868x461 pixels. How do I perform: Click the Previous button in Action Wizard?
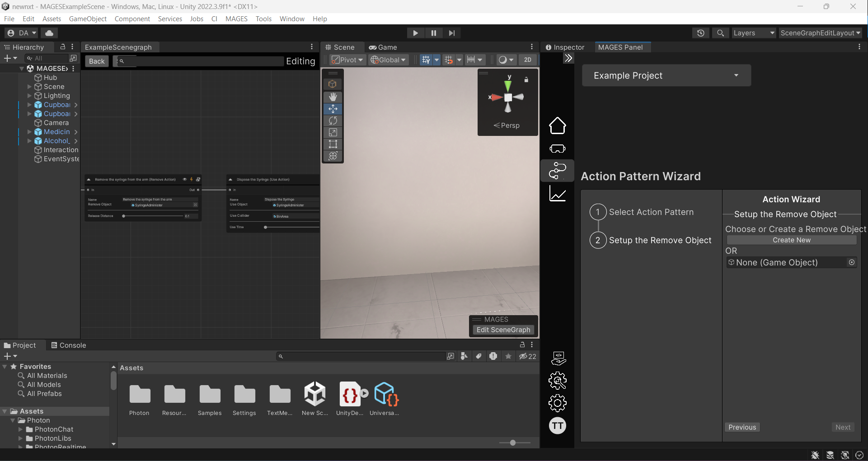742,427
